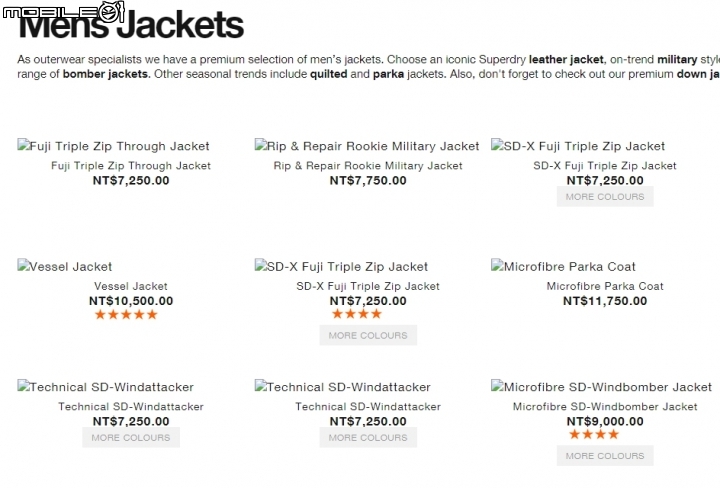This screenshot has width=720, height=488.
Task: Open the Microfibre SD-Windbomber Jacket title link
Action: [605, 407]
